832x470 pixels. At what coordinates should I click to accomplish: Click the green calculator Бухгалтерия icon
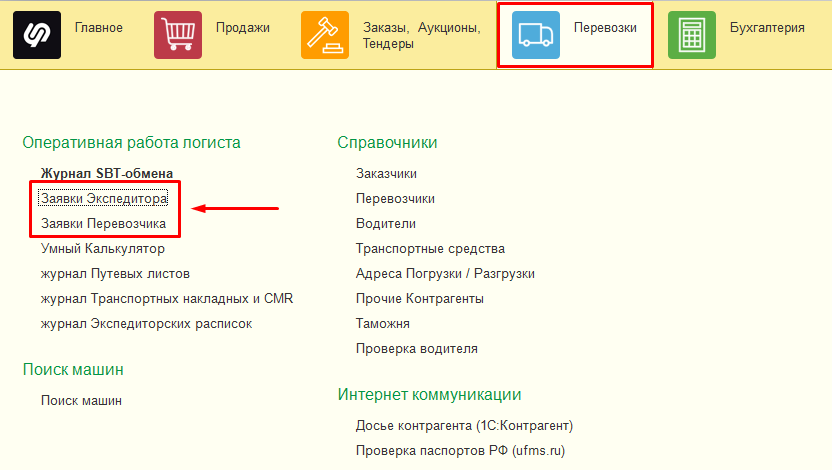pyautogui.click(x=692, y=35)
